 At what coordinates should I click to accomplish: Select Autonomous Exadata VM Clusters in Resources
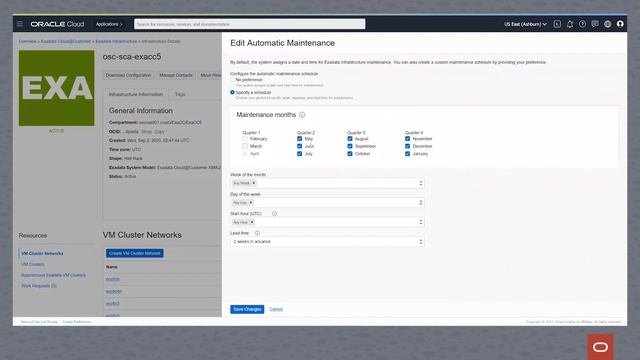coord(53,275)
